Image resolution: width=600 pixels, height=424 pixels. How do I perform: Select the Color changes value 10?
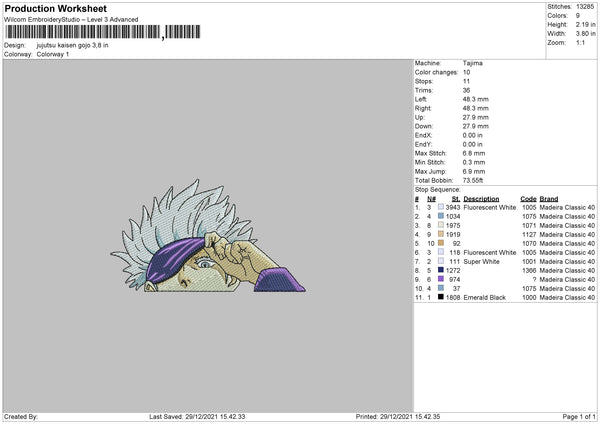tap(466, 72)
